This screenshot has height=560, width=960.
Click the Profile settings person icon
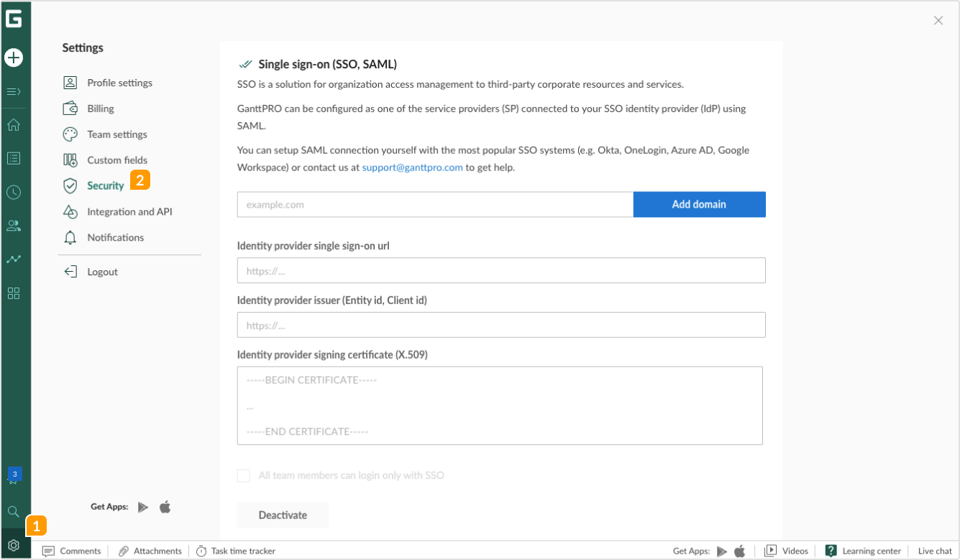click(70, 83)
